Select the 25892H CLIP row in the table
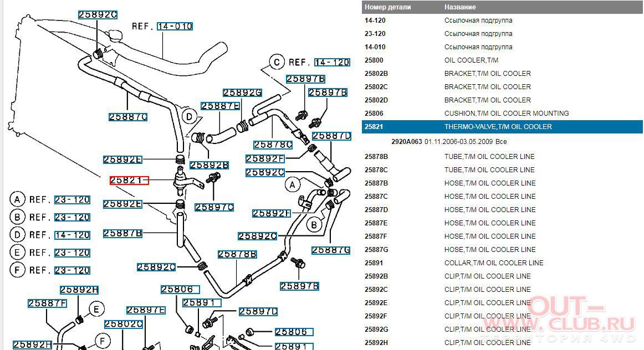This screenshot has height=350, width=644. (502, 343)
